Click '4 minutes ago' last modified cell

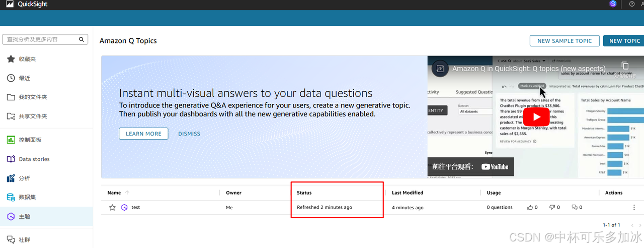coord(408,207)
